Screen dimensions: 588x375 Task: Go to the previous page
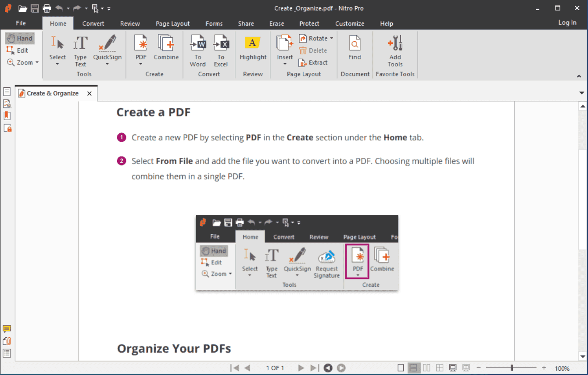[247, 368]
